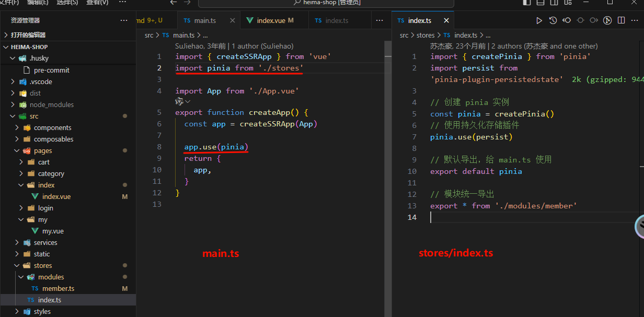Toggle the bottom panel layout icon
Screen dimensions: 644x317
(x=541, y=3)
